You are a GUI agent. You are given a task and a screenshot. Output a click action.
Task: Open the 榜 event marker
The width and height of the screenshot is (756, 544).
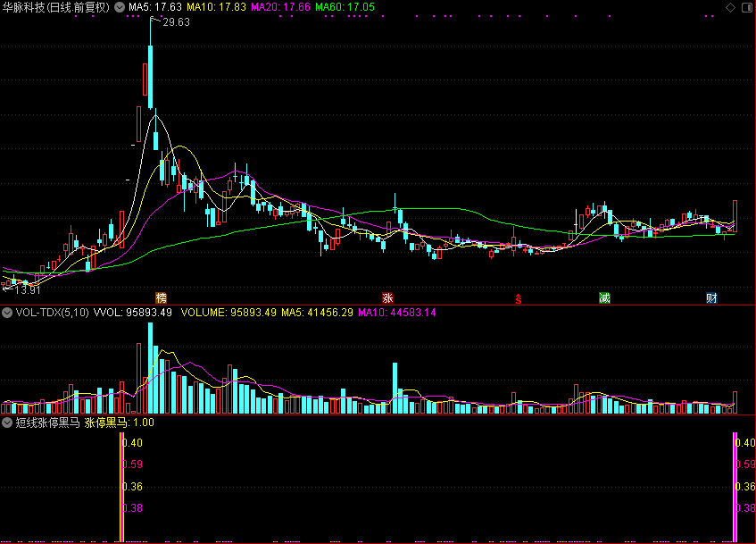[161, 297]
